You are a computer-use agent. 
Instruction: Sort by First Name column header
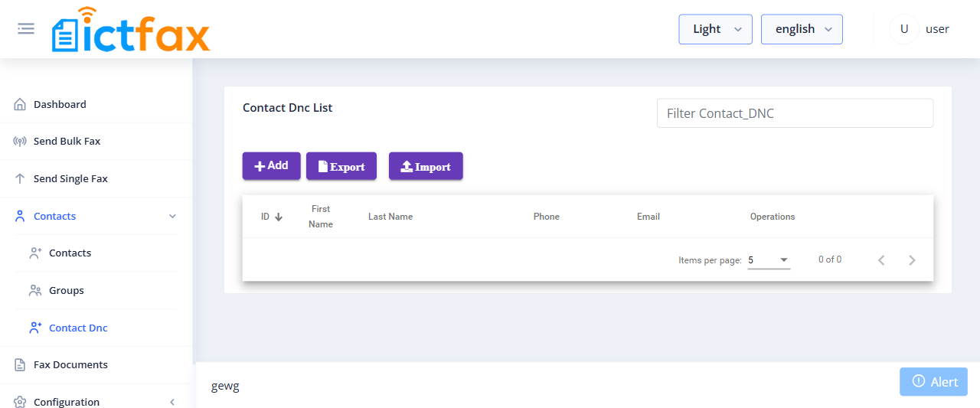tap(321, 217)
